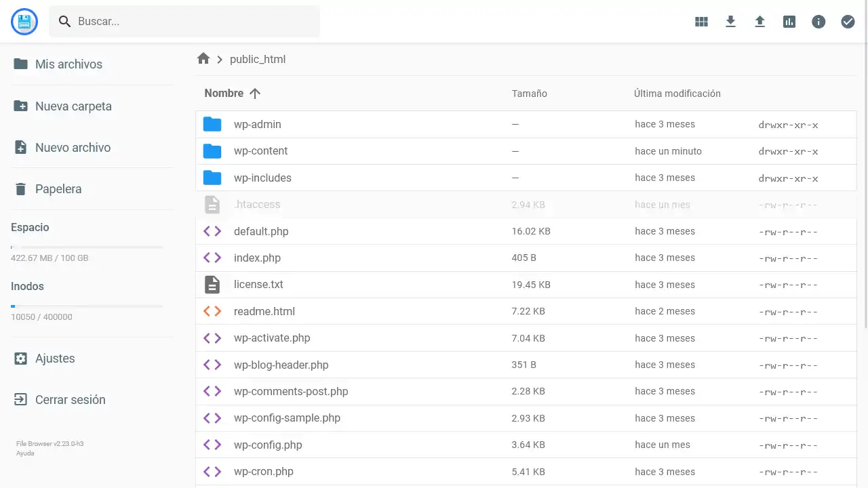This screenshot has height=488, width=868.
Task: Click the upload icon in header
Action: 760,22
